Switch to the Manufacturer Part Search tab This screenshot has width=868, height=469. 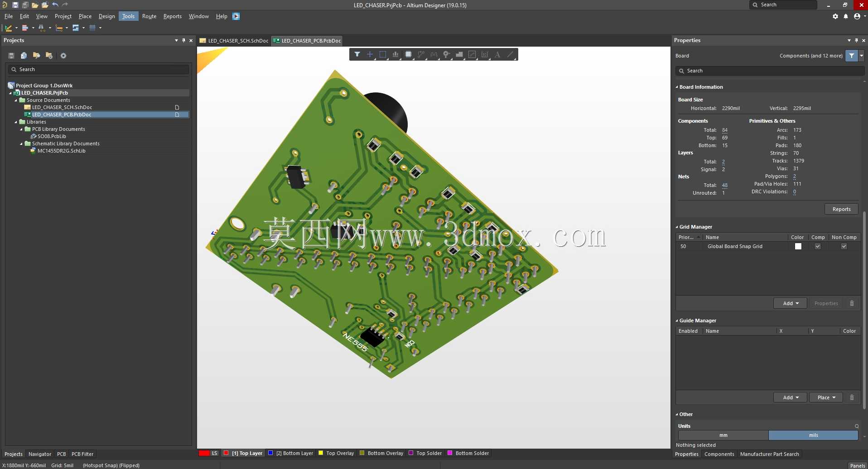[769, 454]
